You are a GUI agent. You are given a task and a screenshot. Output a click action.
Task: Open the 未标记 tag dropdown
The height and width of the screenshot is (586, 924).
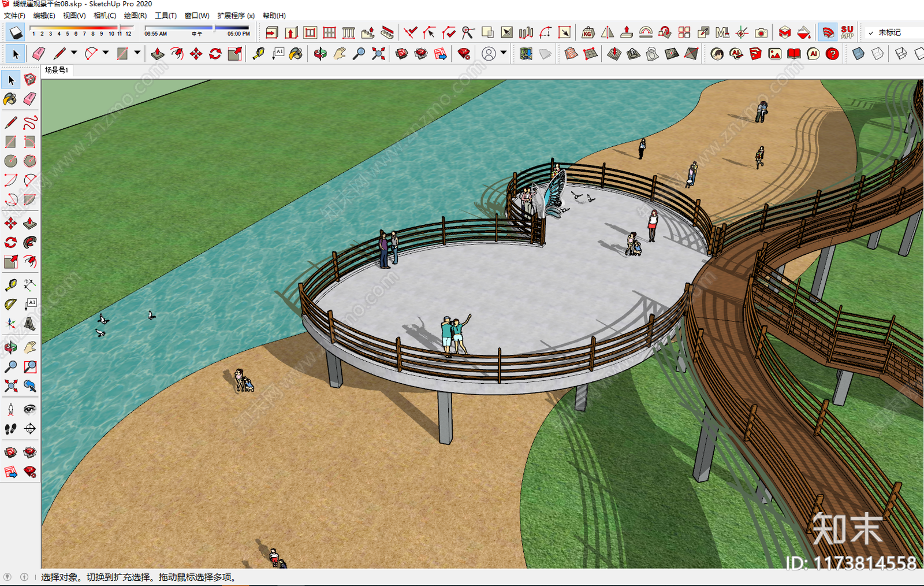point(894,32)
